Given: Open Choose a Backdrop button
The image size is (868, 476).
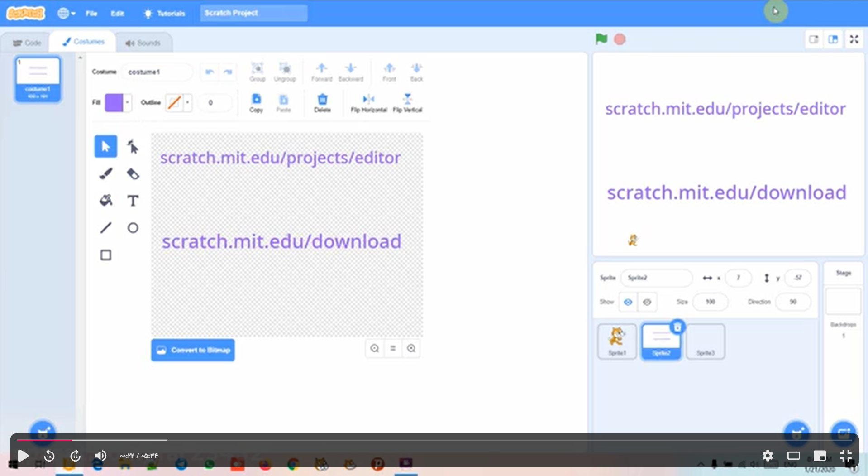Looking at the screenshot, I should [x=844, y=433].
